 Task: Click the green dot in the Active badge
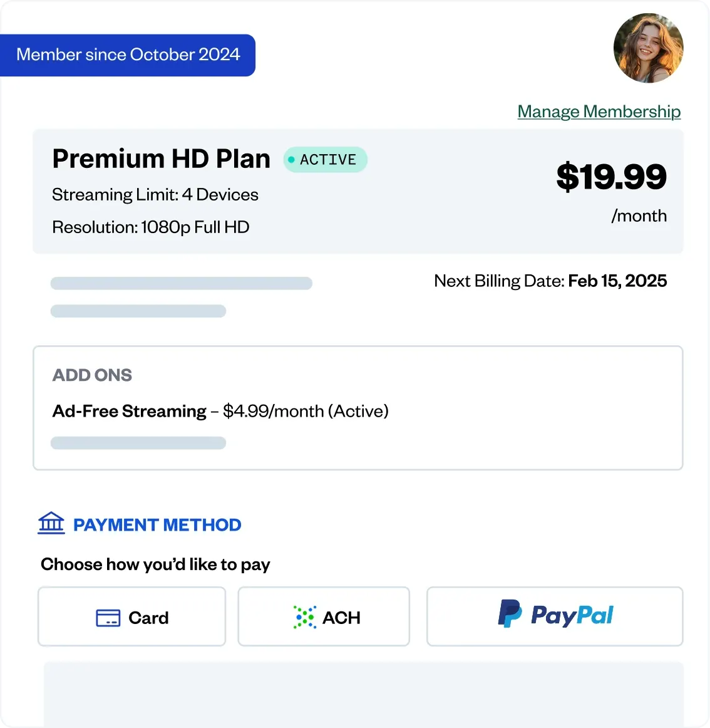click(x=291, y=160)
